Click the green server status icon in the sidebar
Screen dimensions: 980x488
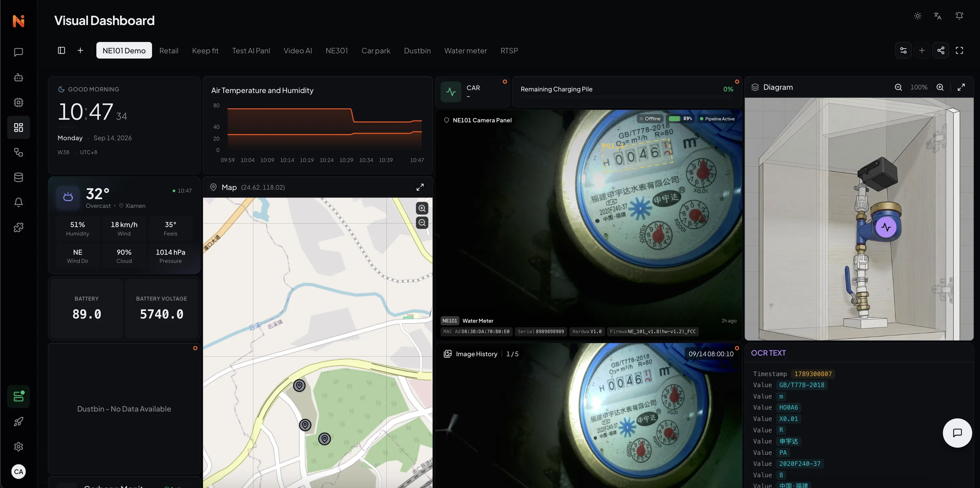(18, 396)
